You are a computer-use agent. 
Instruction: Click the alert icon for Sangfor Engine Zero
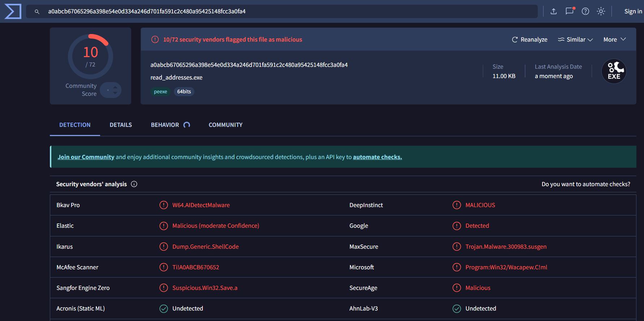(164, 288)
